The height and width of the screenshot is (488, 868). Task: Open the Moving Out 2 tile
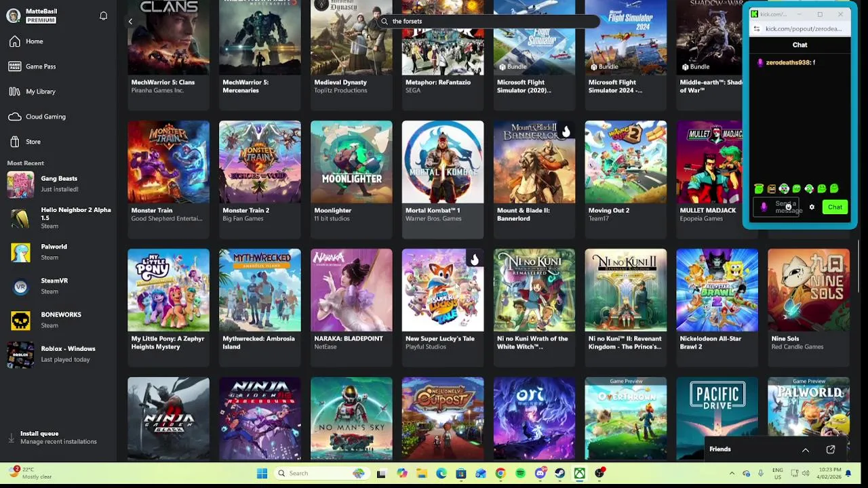point(626,179)
